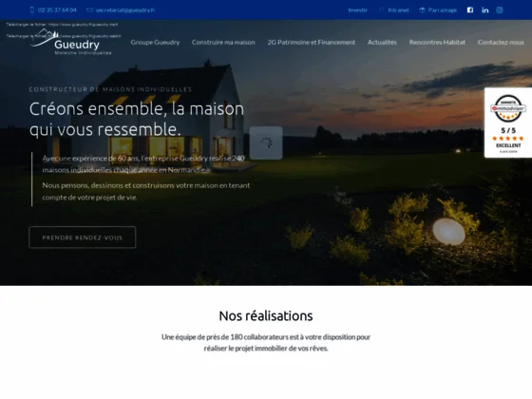The image size is (532, 399).
Task: Click the Télécharger le fichier mp4 link
Action: pyautogui.click(x=62, y=25)
